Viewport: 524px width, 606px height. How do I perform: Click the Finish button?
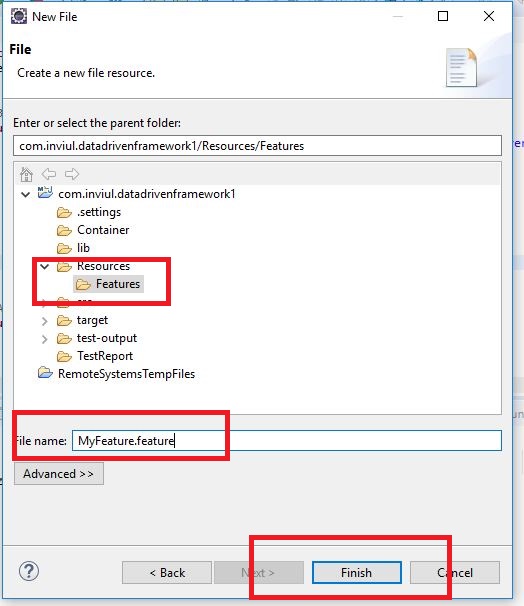(x=357, y=572)
